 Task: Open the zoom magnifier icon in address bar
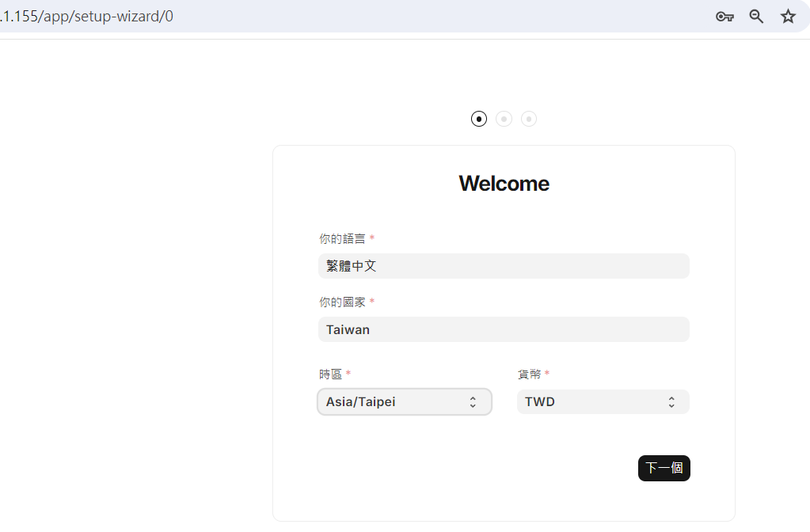point(756,17)
